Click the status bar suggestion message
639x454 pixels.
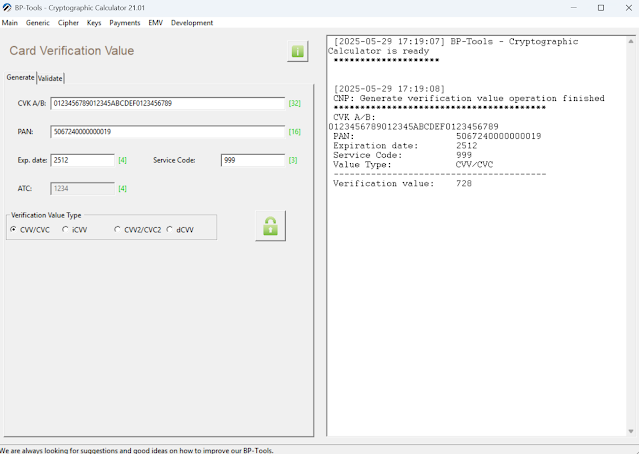tap(137, 450)
